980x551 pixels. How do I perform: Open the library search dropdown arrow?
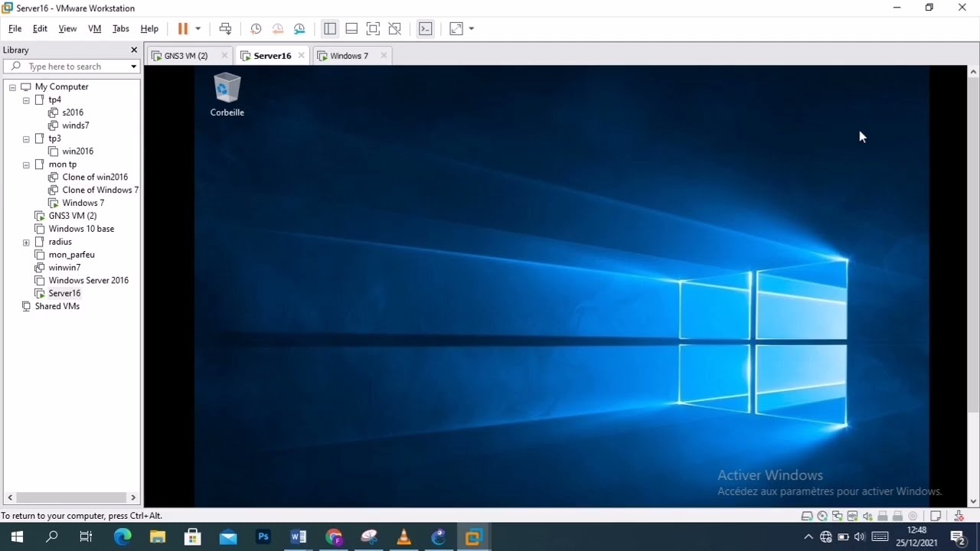133,67
